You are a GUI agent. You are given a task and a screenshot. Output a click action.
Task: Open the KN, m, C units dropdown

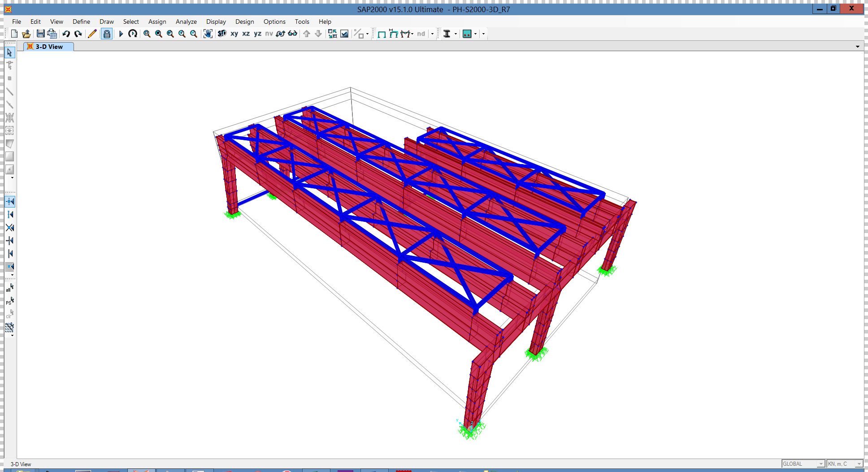[x=845, y=464]
